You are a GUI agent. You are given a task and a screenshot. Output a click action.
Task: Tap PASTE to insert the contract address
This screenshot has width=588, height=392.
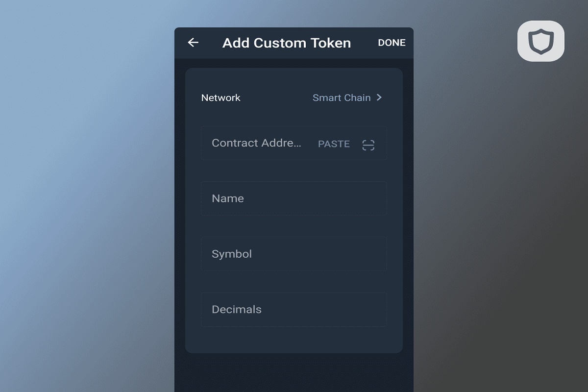point(334,144)
